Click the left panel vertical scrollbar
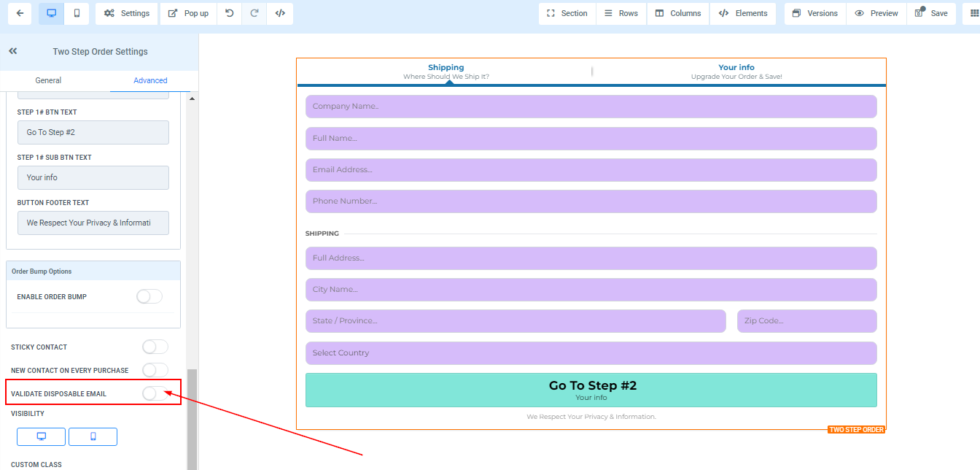The image size is (980, 470). coord(192,416)
